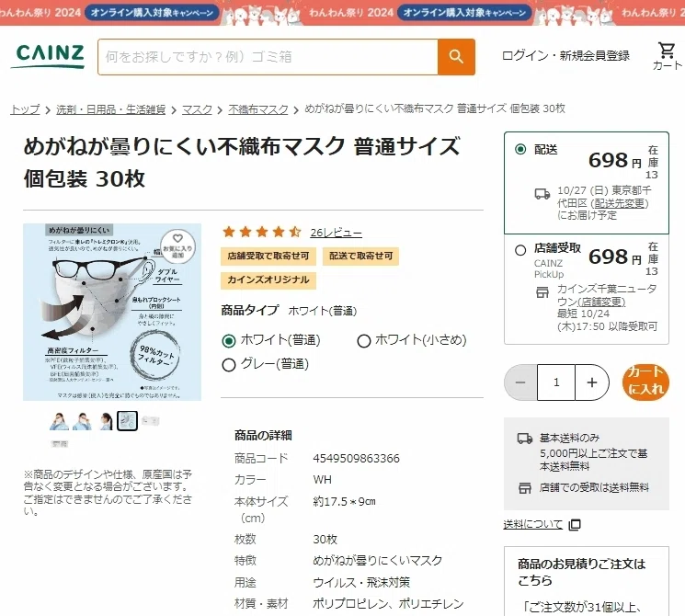Decrease the quantity with the minus button
The width and height of the screenshot is (685, 616).
pos(520,382)
